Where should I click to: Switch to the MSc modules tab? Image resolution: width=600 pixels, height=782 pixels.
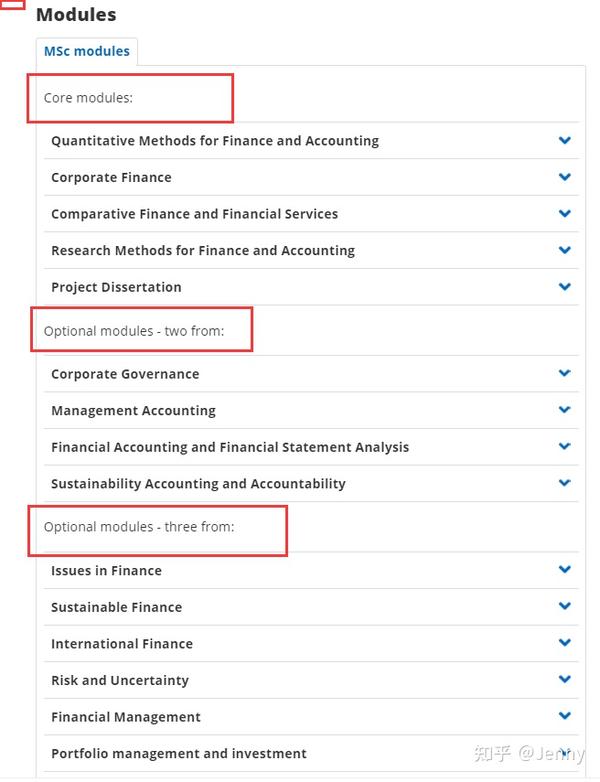87,51
